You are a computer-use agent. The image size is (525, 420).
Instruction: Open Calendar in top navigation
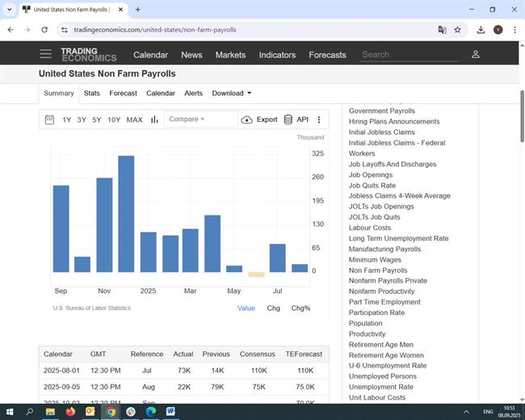point(150,55)
